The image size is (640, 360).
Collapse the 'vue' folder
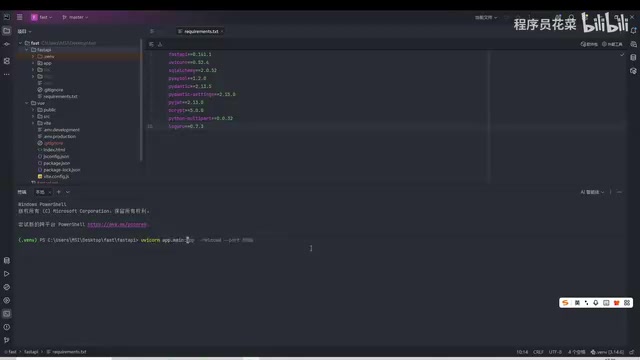27,103
